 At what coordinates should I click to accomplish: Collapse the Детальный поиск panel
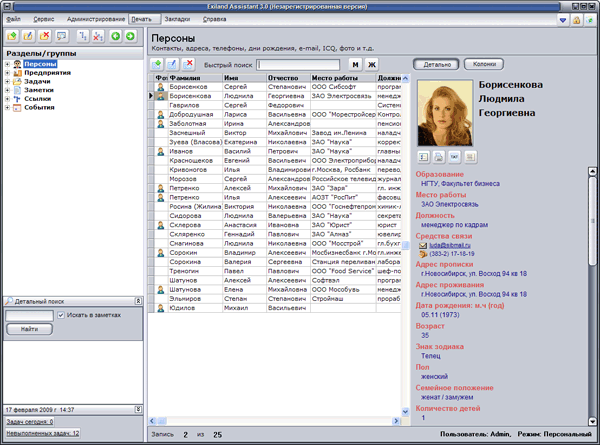(x=138, y=301)
